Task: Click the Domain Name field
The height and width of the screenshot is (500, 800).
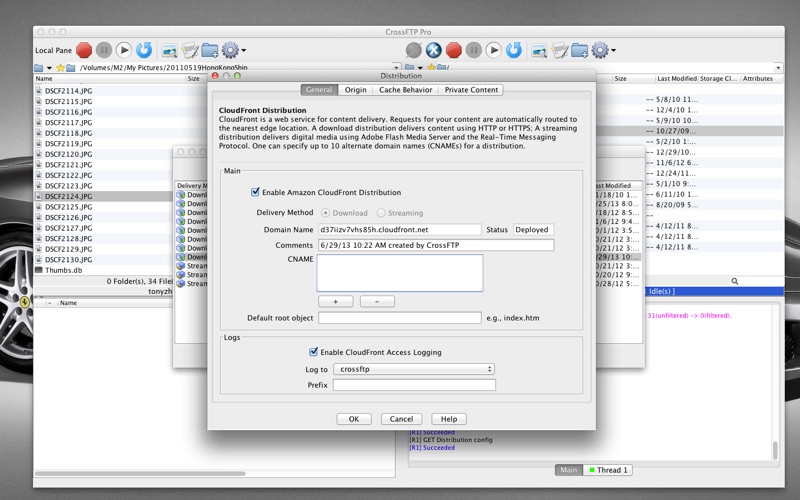Action: 399,230
